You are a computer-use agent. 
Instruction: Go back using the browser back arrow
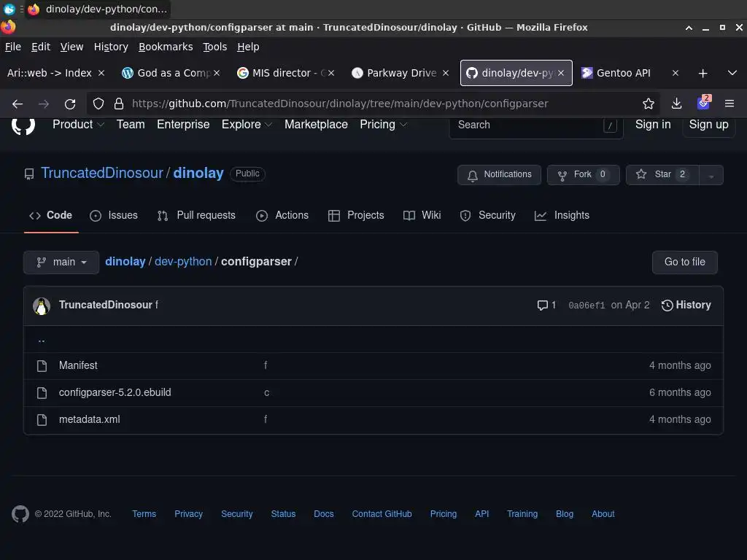18,104
